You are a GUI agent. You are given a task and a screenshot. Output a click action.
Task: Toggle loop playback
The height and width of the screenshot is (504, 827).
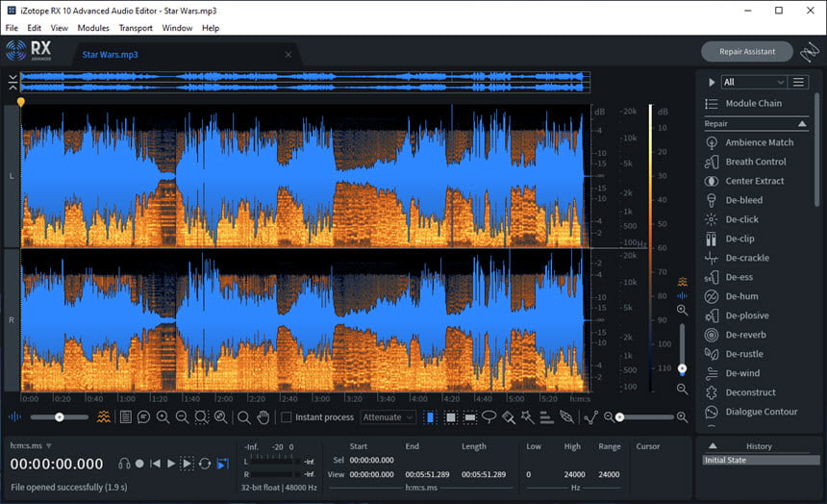pos(205,464)
